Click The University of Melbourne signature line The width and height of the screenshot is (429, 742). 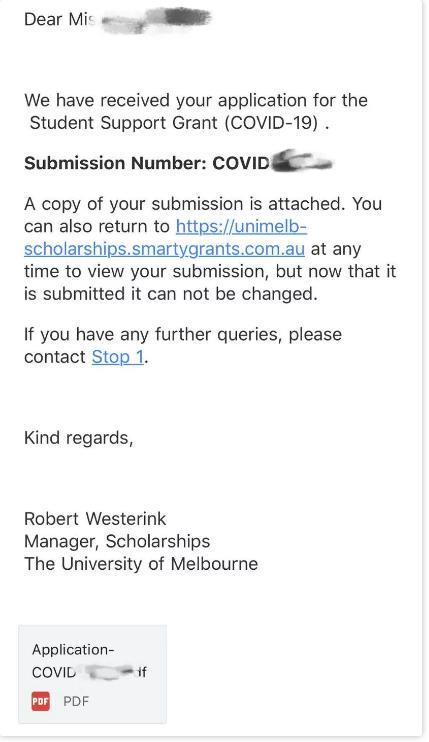(x=141, y=564)
